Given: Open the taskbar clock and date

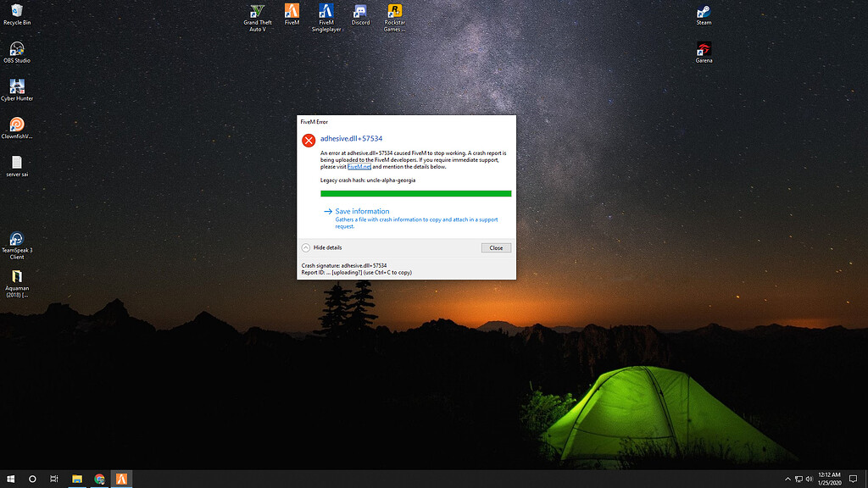Looking at the screenshot, I should (829, 480).
